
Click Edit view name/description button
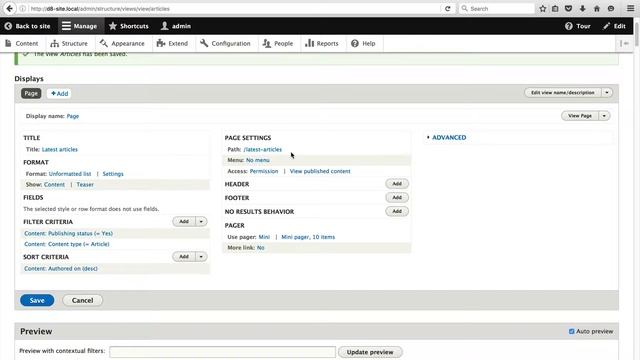click(x=562, y=93)
